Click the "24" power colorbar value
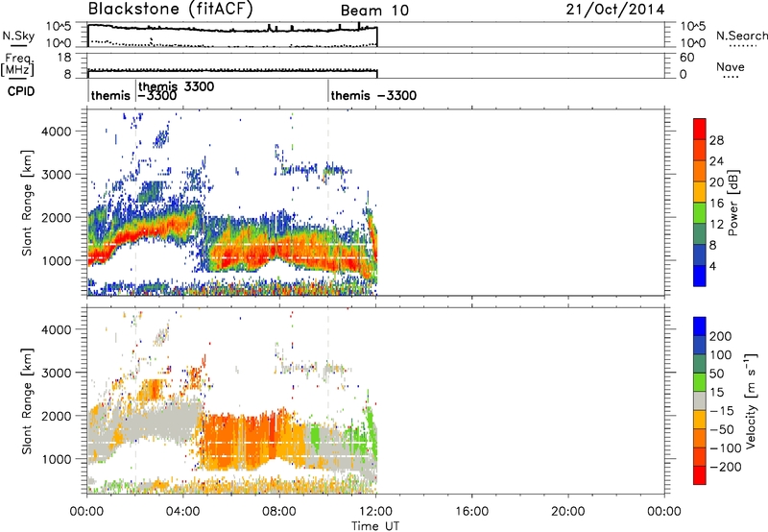This screenshot has width=768, height=532. 716,161
